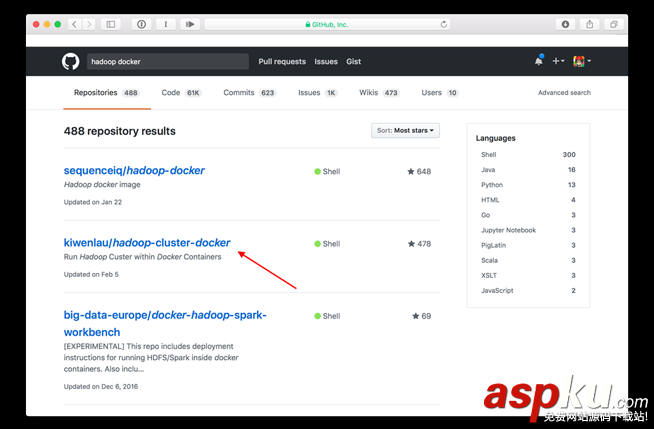Click the star icon beside 69
Screen dimensions: 654x429
415,316
